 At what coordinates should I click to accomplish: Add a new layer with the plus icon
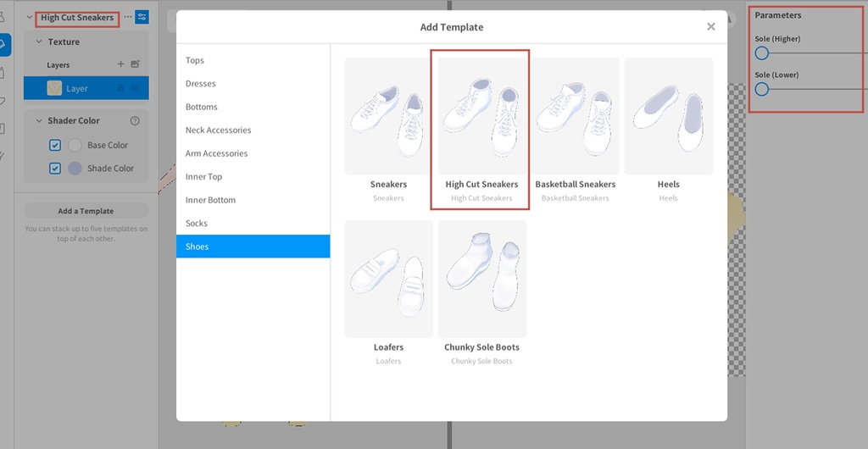120,64
